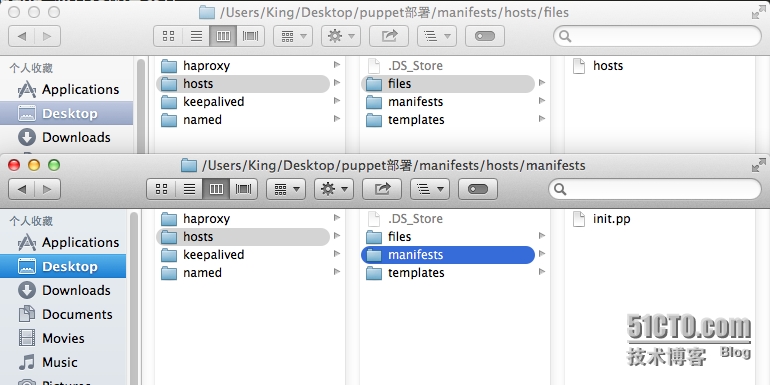Click share button in rear files window
Viewport: 770px width, 385px height.
coord(389,36)
